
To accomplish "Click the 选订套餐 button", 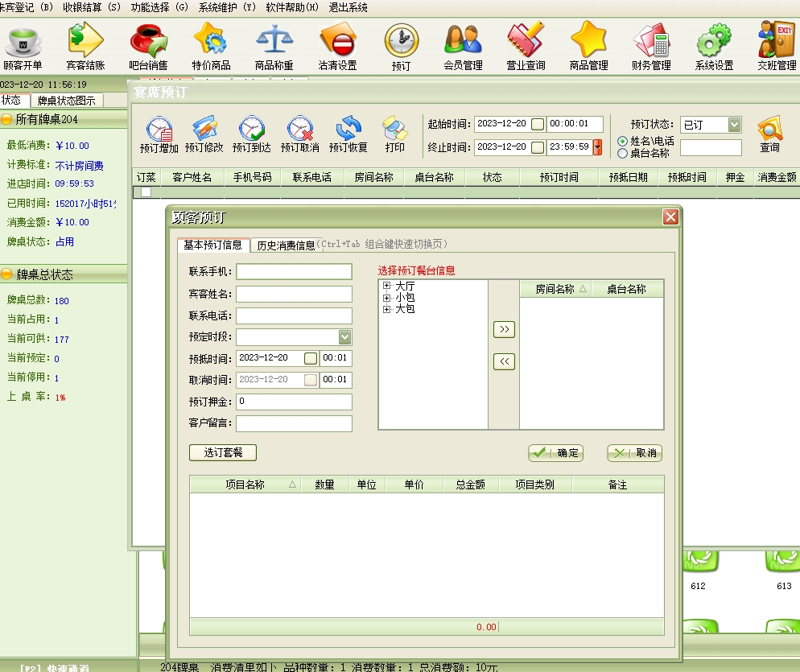I will [x=223, y=452].
